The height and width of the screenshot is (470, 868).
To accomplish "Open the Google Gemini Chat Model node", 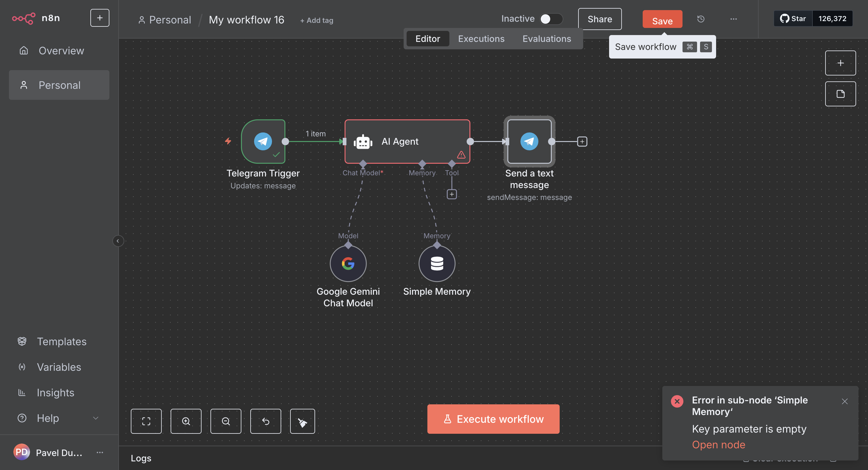I will point(348,263).
